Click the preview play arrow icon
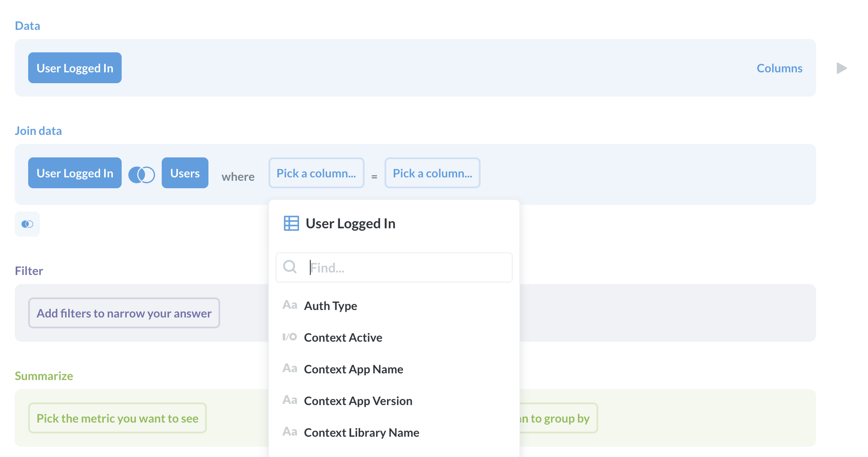This screenshot has height=457, width=868. click(x=842, y=68)
